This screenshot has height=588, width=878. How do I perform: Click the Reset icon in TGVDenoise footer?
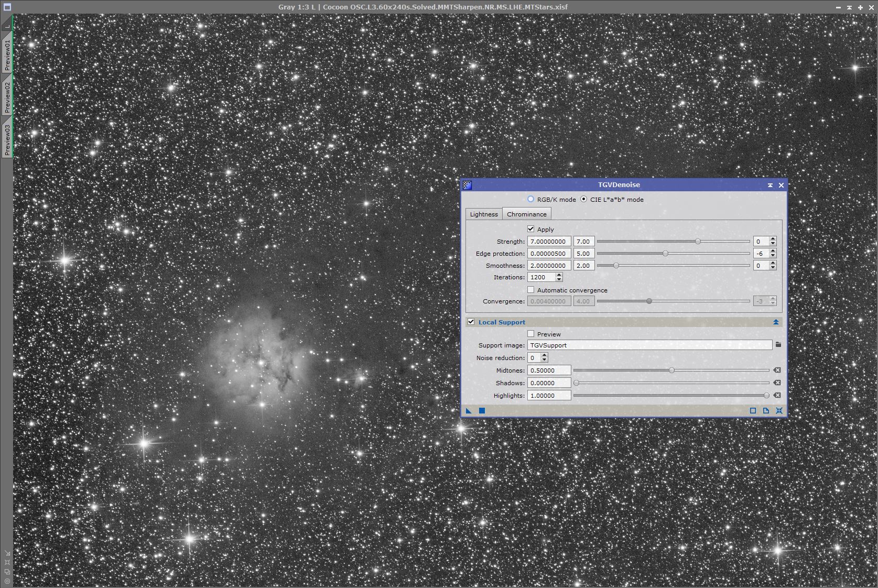779,411
